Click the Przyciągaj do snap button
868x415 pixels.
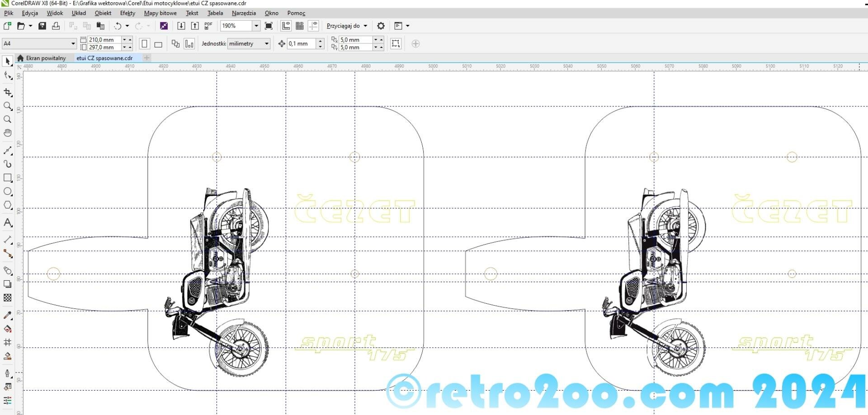(347, 26)
